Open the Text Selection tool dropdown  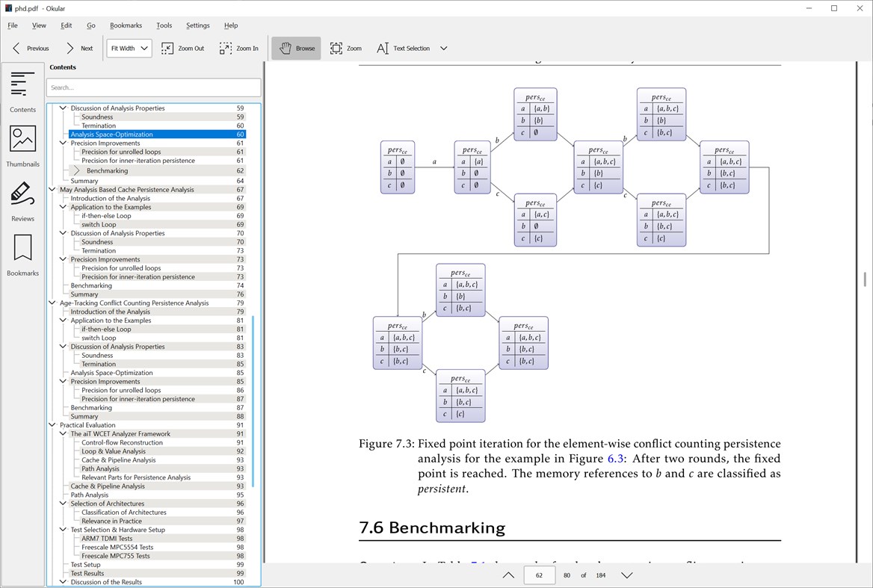444,48
